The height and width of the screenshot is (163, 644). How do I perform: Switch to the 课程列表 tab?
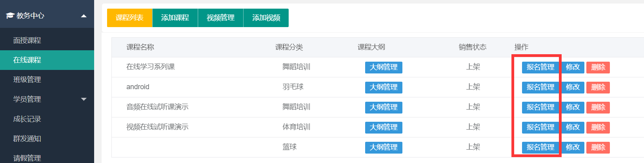click(x=129, y=18)
